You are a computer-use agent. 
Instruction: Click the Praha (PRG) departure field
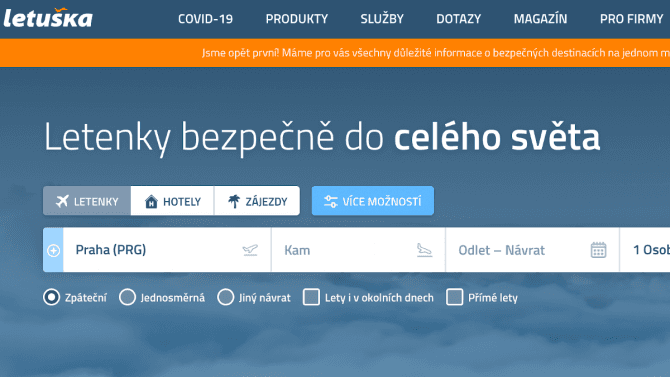(167, 250)
